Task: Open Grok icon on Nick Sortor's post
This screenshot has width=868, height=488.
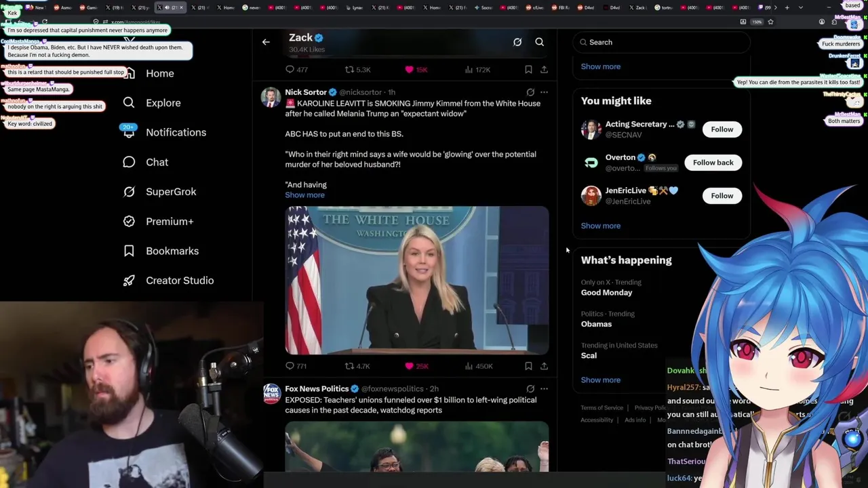Action: [x=530, y=92]
